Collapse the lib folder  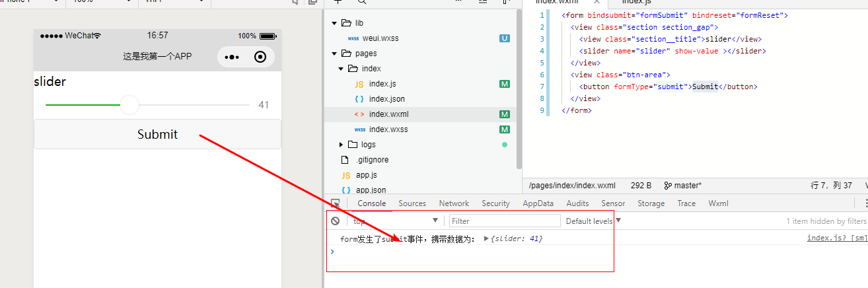(x=334, y=23)
